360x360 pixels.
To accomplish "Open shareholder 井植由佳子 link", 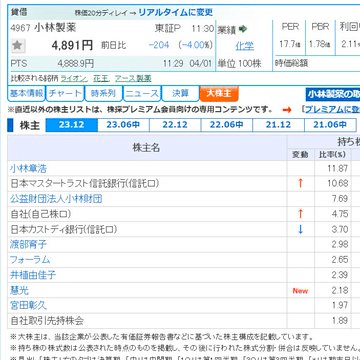I will (x=33, y=275).
